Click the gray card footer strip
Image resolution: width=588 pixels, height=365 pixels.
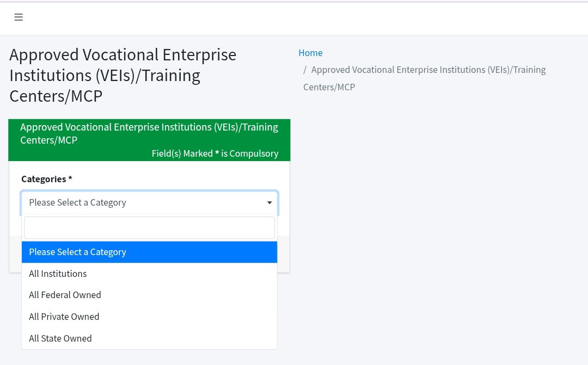click(284, 253)
